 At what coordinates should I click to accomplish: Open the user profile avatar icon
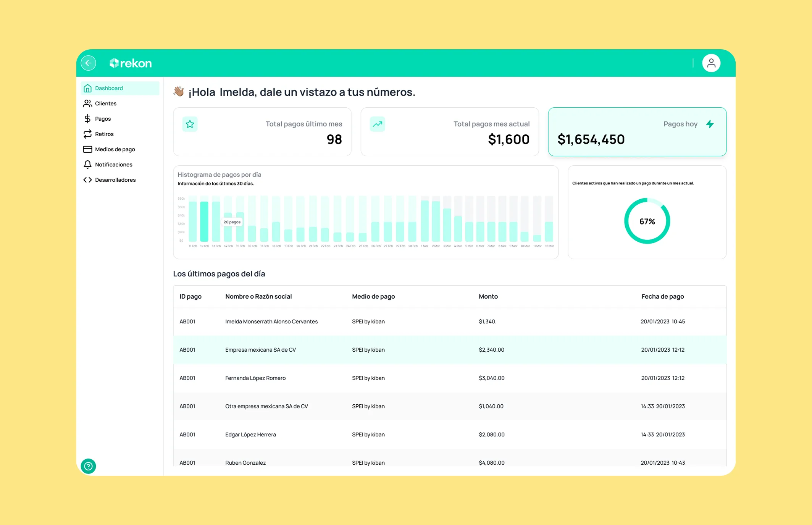pyautogui.click(x=711, y=63)
